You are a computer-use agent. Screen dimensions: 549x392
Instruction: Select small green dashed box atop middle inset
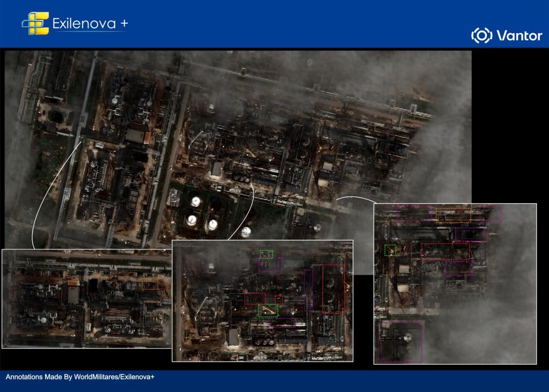[x=266, y=254]
